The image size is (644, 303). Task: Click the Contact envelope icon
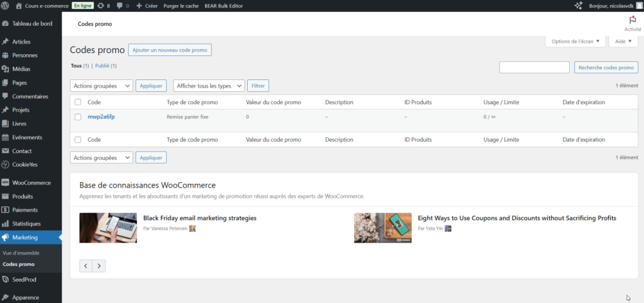5,151
